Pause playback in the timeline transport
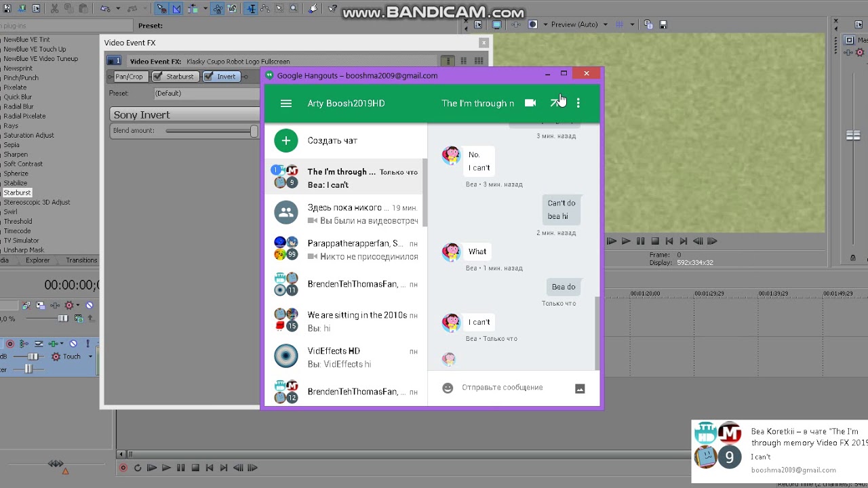 coord(180,468)
